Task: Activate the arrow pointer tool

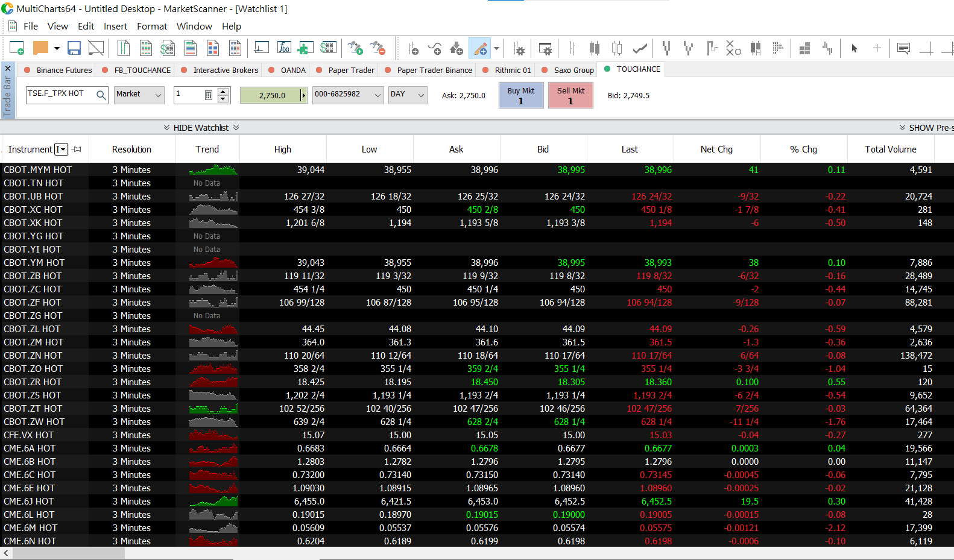Action: (854, 48)
